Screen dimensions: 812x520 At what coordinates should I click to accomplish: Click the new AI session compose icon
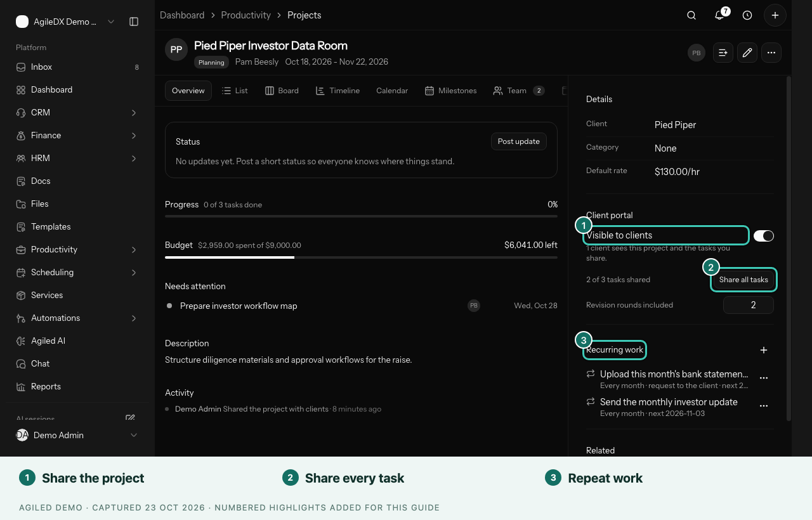pos(130,418)
